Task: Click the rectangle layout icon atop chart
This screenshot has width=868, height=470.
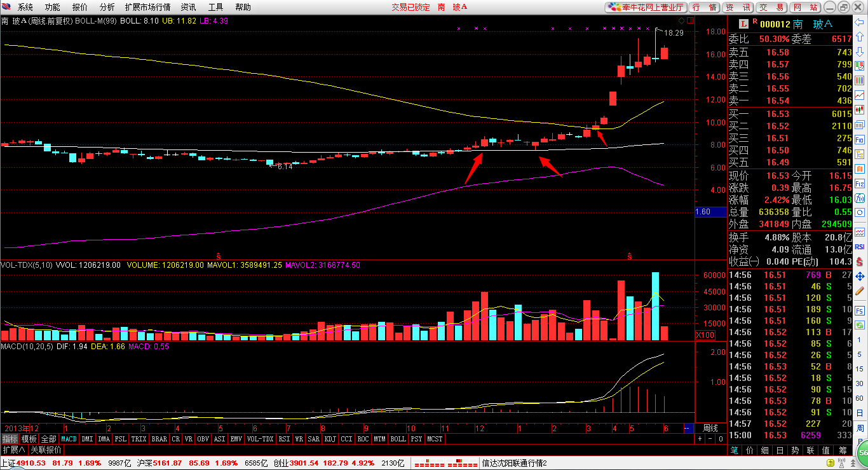Action: pyautogui.click(x=690, y=20)
